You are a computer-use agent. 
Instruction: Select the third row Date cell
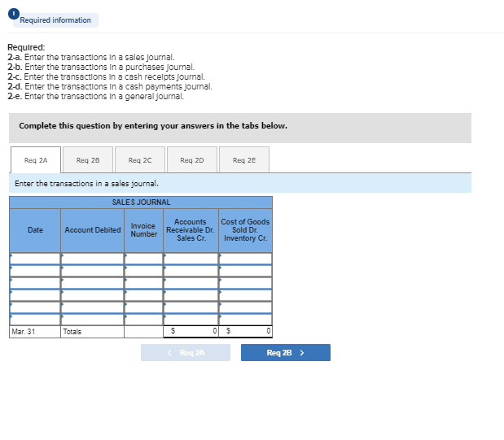pyautogui.click(x=35, y=283)
